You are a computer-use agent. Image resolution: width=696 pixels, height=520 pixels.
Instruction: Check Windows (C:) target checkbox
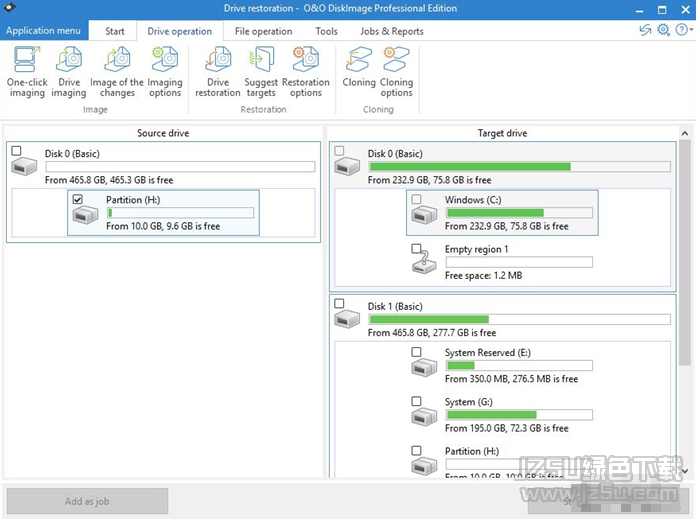pos(416,199)
